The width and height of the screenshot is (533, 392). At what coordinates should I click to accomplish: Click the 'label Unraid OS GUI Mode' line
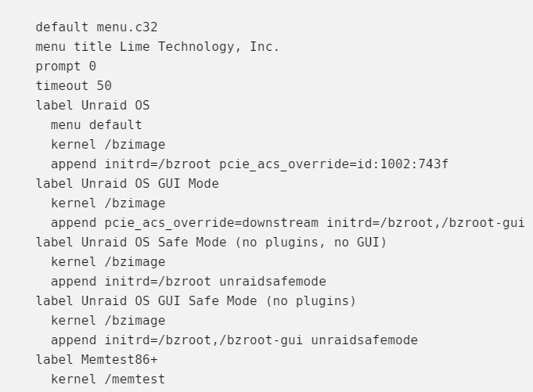point(127,184)
